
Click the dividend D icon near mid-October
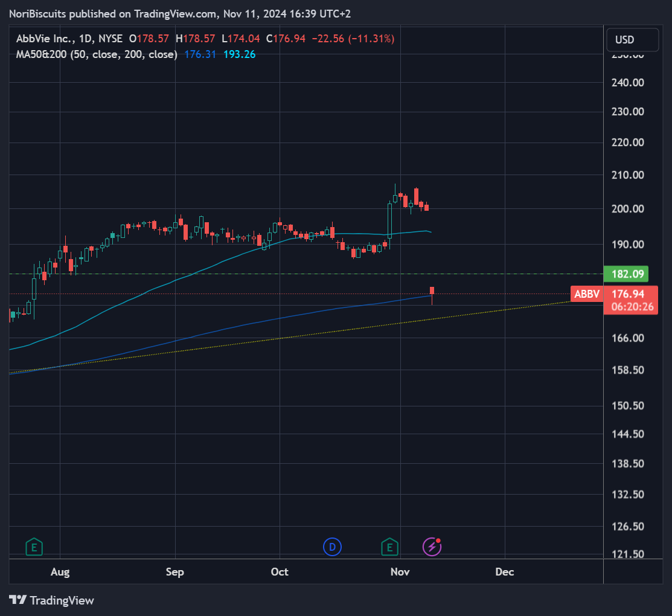point(332,547)
